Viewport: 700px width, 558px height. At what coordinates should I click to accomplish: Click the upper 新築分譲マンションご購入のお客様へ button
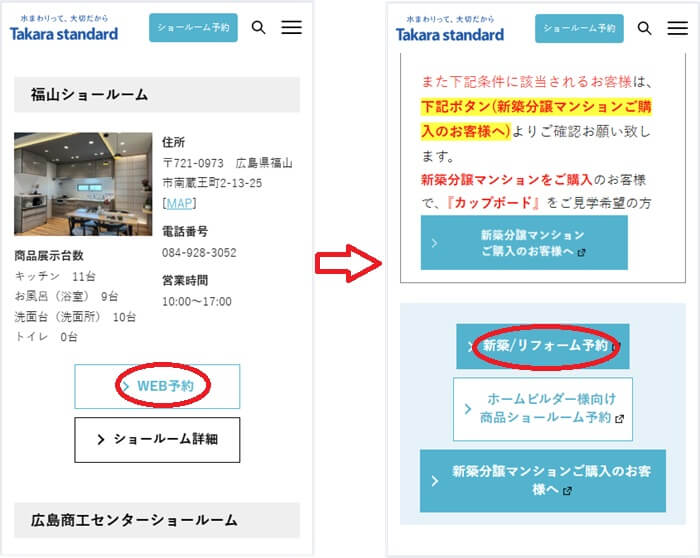pos(524,242)
